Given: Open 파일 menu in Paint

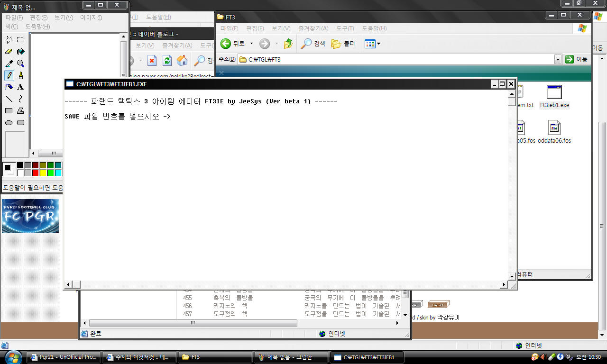Looking at the screenshot, I should [x=14, y=18].
